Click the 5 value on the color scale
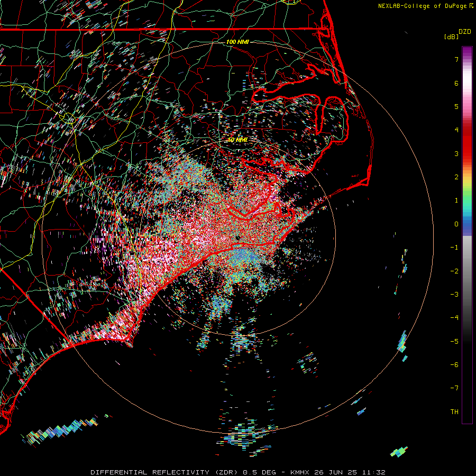The height and width of the screenshot is (476, 476). point(456,106)
